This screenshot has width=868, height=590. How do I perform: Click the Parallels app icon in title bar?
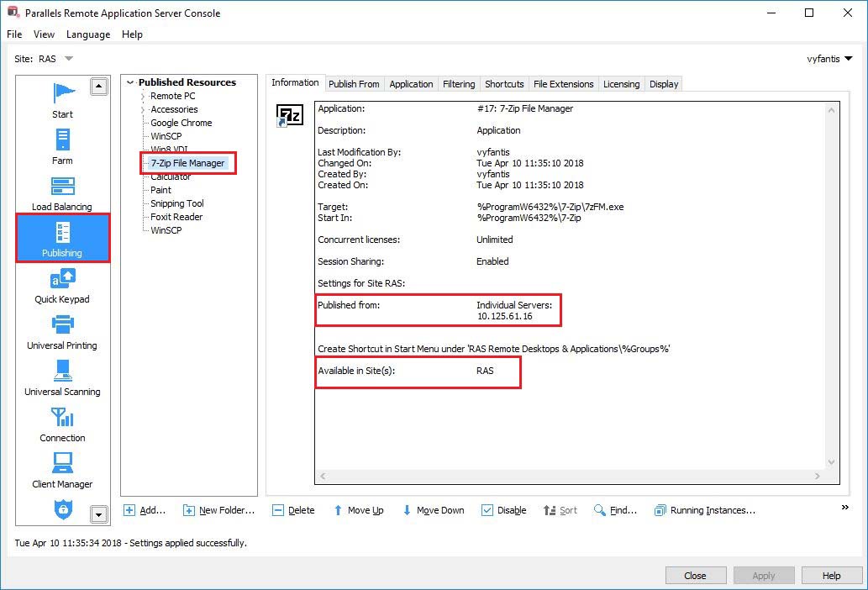tap(13, 12)
